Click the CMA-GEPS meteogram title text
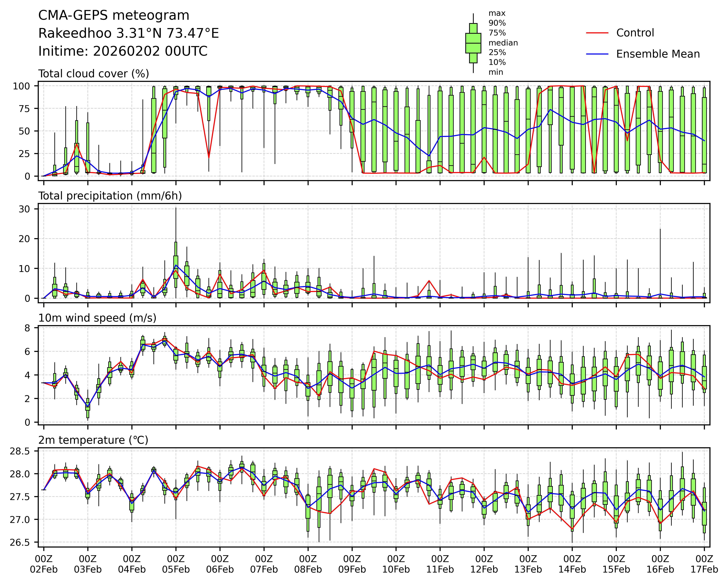This screenshot has width=728, height=584. [x=114, y=16]
